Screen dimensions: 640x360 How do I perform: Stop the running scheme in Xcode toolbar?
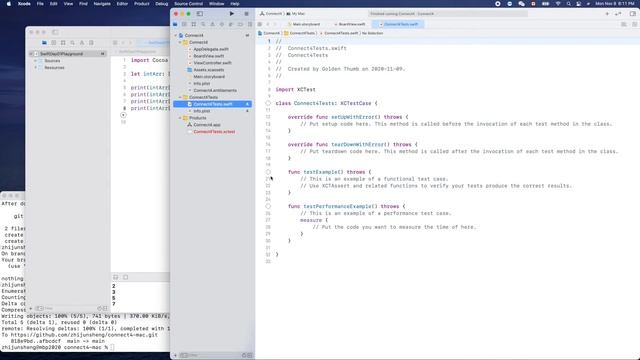coord(246,13)
